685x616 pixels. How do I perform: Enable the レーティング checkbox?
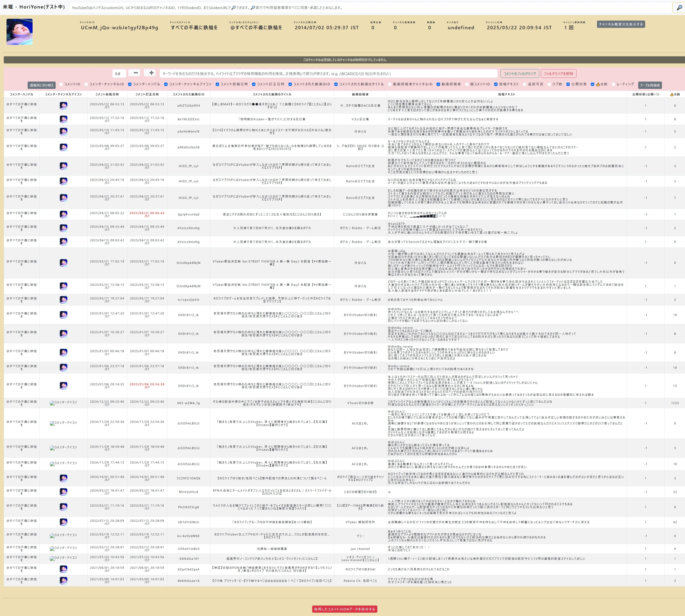[x=613, y=84]
